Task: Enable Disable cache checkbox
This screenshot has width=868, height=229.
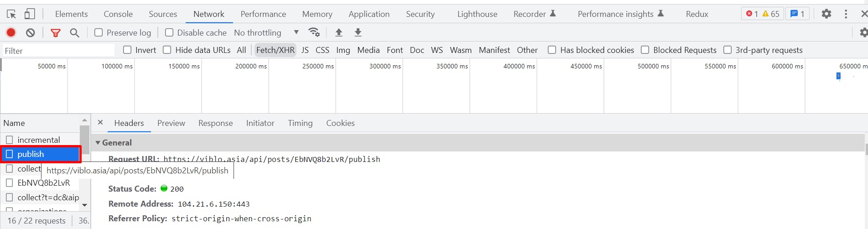Action: pos(169,32)
